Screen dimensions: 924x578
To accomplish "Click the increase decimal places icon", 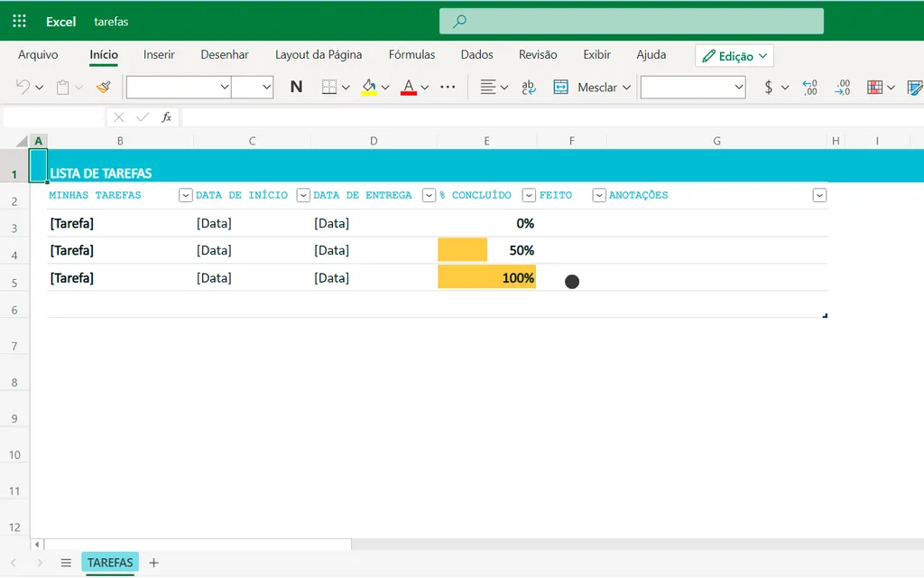I will coord(809,88).
